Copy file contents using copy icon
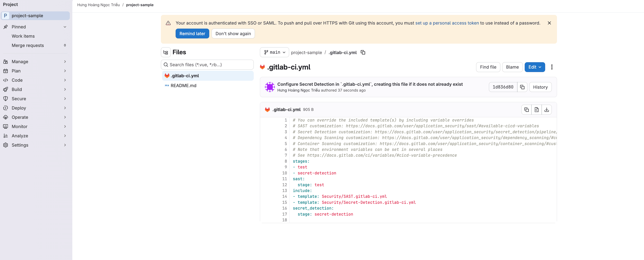Image resolution: width=644 pixels, height=260 pixels. 526,109
